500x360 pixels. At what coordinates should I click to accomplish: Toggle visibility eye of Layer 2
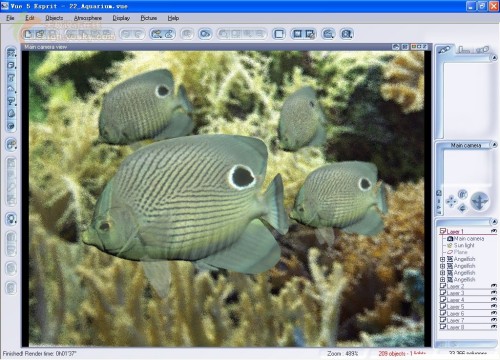pos(493,286)
